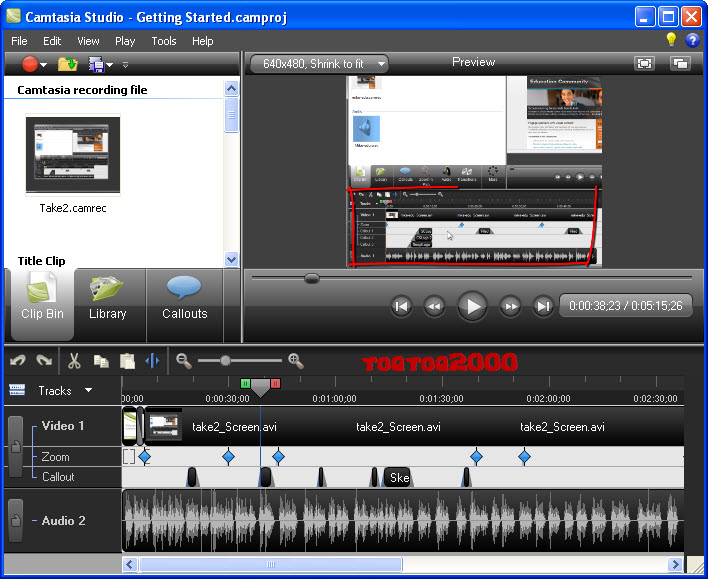Toggle the Audio 2 track lock
The height and width of the screenshot is (579, 708).
pyautogui.click(x=15, y=520)
